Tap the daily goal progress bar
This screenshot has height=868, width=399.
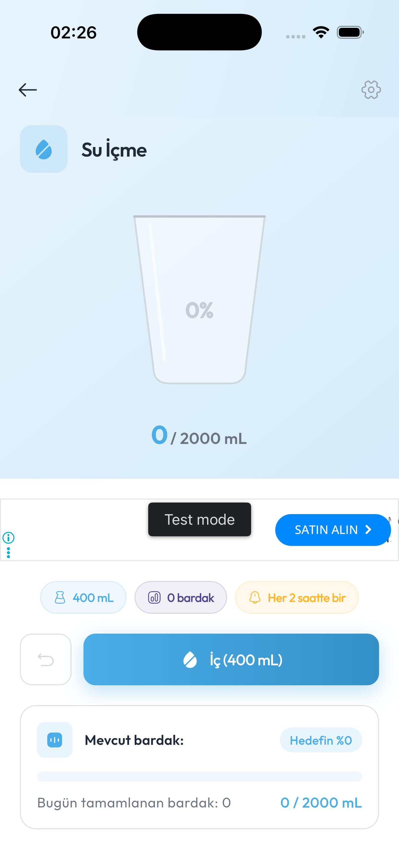pyautogui.click(x=199, y=776)
